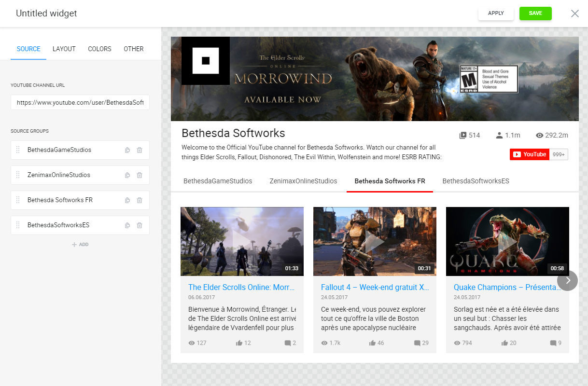Grab the BethesdaGameStudios drag handle
Image resolution: width=588 pixels, height=386 pixels.
click(x=18, y=150)
